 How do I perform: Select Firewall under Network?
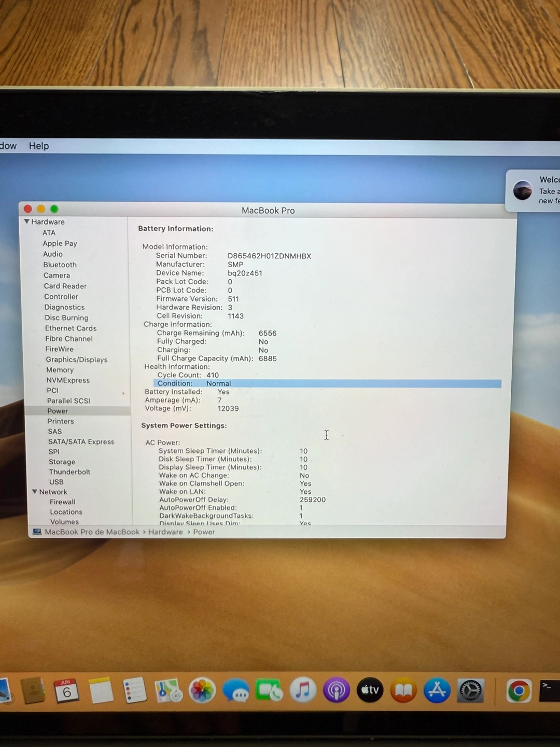coord(62,502)
